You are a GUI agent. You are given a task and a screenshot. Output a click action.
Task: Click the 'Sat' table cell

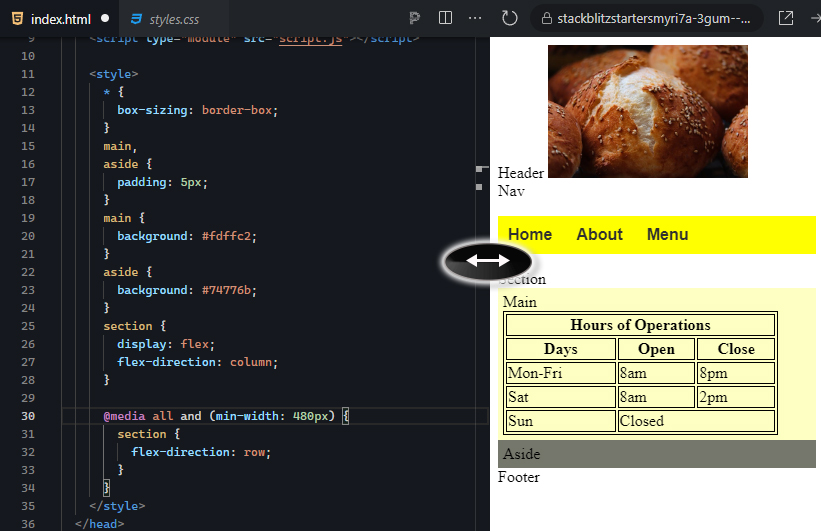point(561,397)
